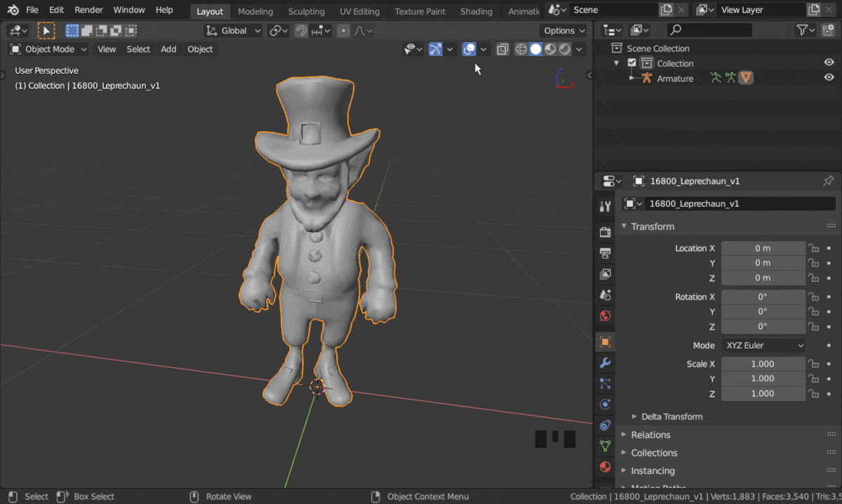Click the Outliner search field
The width and height of the screenshot is (842, 504).
tap(709, 30)
